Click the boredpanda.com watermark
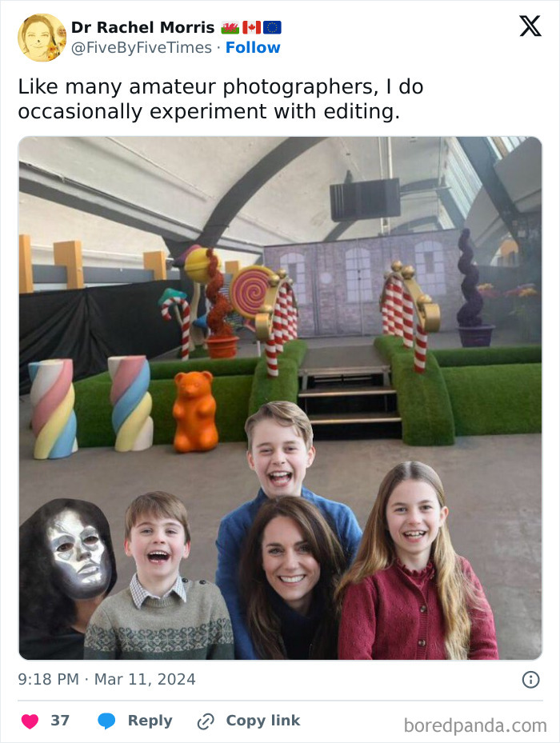Viewport: 560px width, 743px height. [x=475, y=725]
